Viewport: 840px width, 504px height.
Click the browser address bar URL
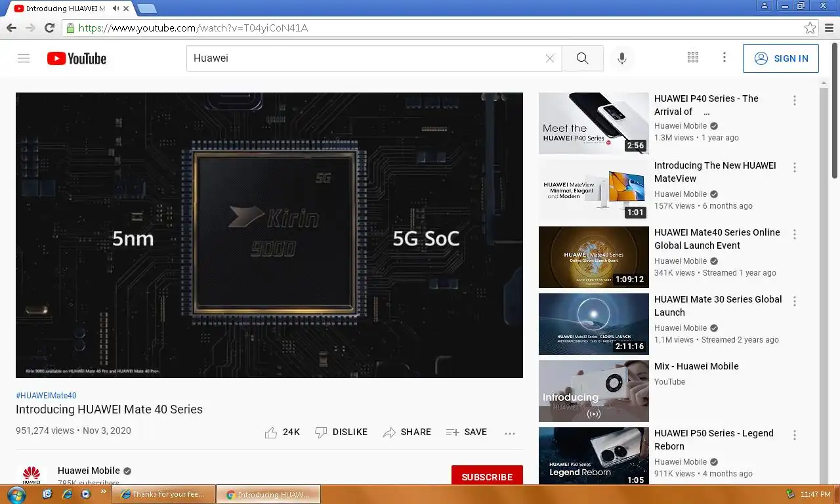point(193,28)
